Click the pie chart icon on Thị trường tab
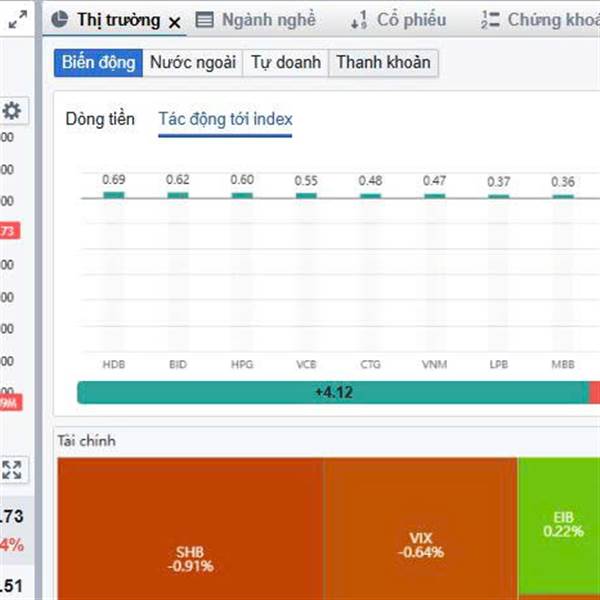This screenshot has height=600, width=600. pos(60,19)
